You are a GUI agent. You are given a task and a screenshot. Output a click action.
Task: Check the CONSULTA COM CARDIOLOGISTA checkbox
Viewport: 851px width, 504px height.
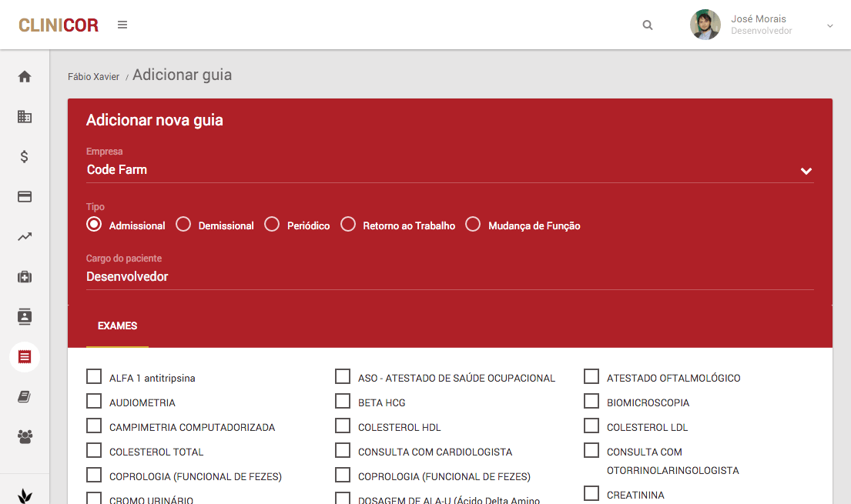343,450
